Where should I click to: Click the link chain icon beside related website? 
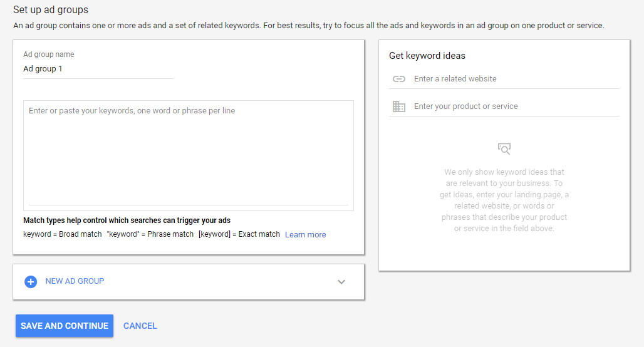[x=399, y=79]
